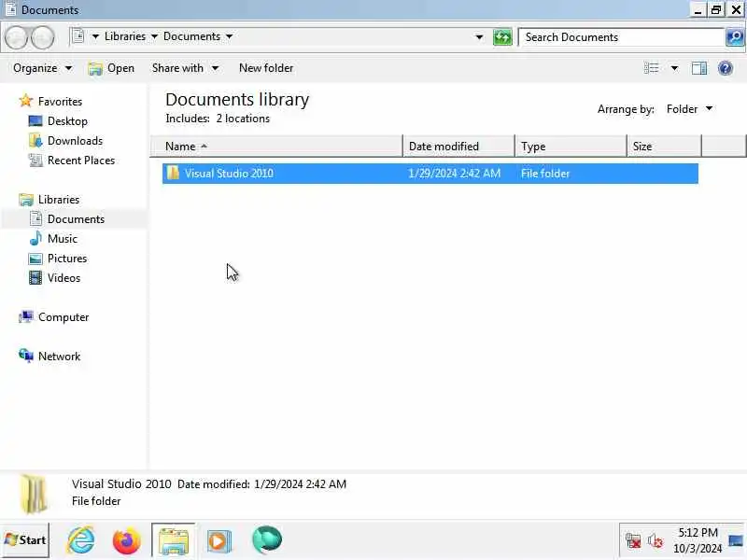The image size is (747, 560).
Task: Toggle the preview pane icon
Action: pyautogui.click(x=698, y=68)
